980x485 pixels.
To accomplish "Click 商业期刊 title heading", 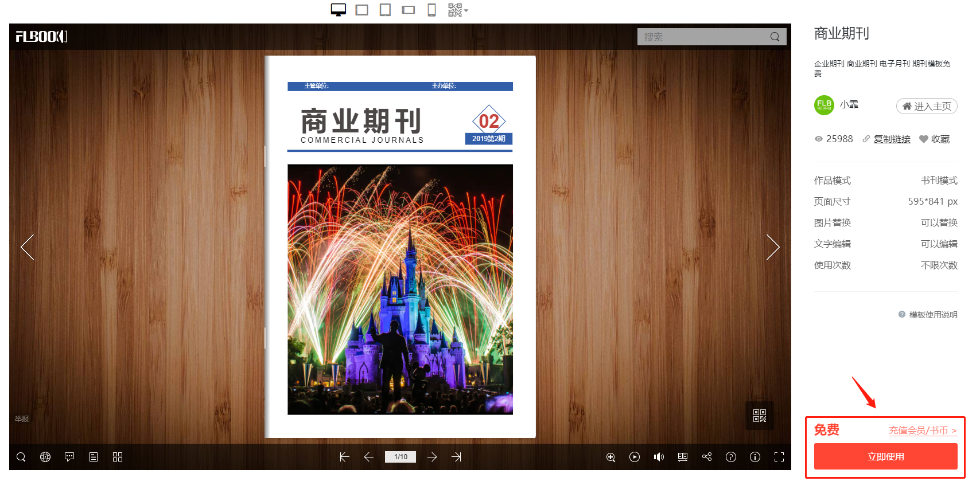I will click(841, 34).
